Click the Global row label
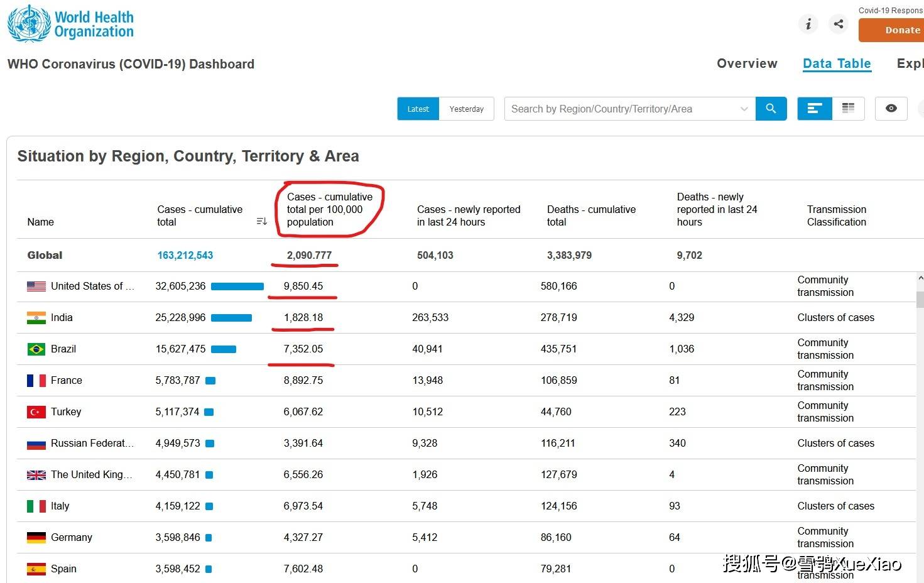 [45, 255]
